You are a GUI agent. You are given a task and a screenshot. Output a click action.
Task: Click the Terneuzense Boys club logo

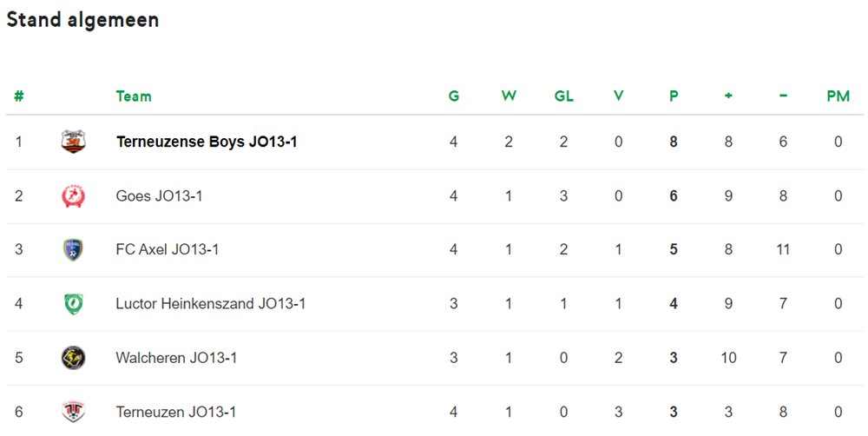(73, 142)
